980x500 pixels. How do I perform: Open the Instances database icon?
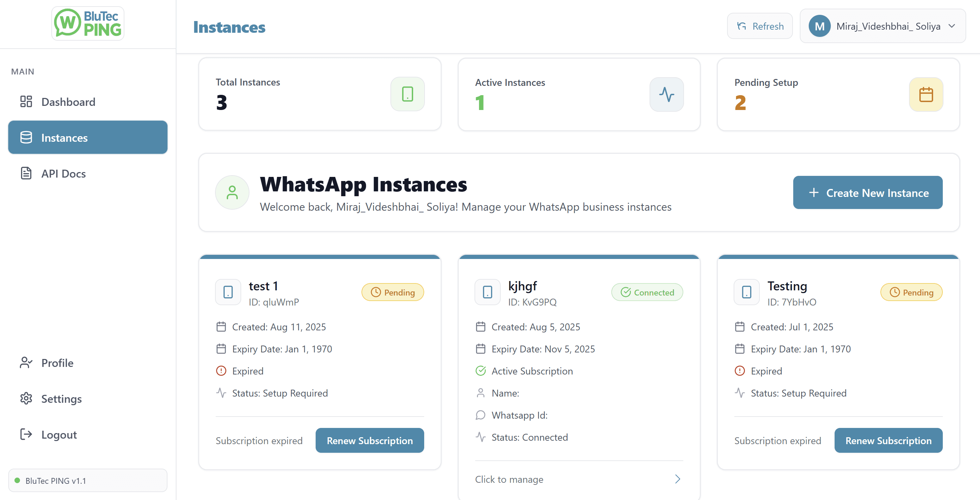(26, 138)
